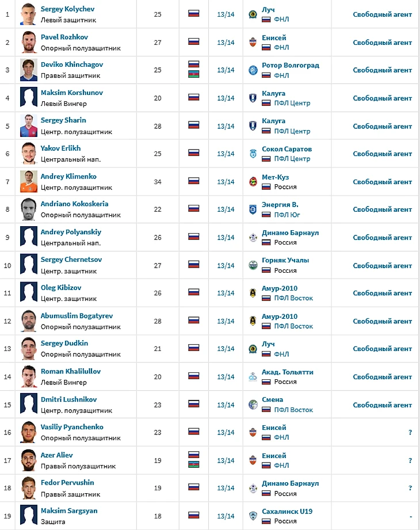Open Andriano Kokoskeria player link
420x530 pixels.
coord(74,204)
